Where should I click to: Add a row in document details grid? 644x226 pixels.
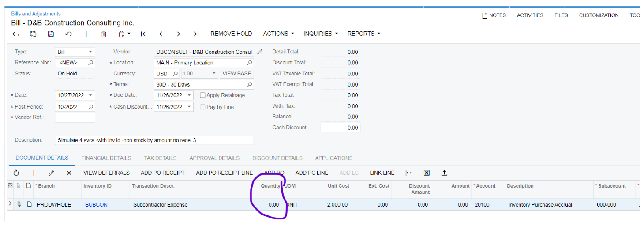coord(34,173)
